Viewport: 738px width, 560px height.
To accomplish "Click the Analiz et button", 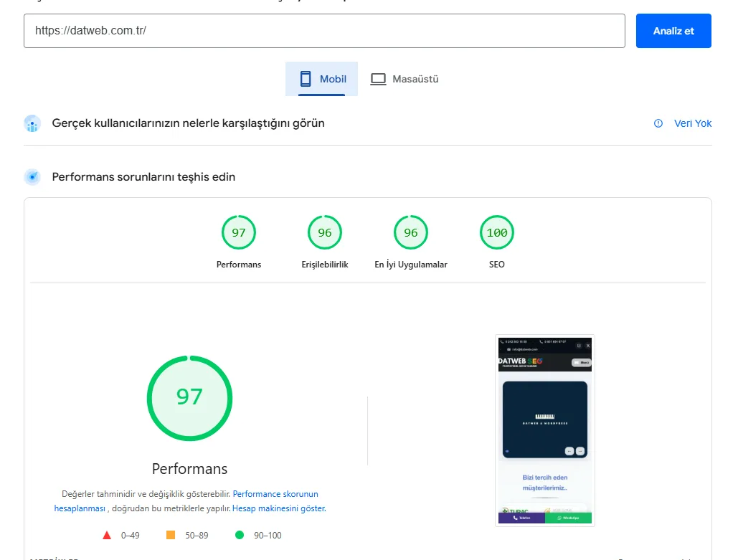I will 673,31.
